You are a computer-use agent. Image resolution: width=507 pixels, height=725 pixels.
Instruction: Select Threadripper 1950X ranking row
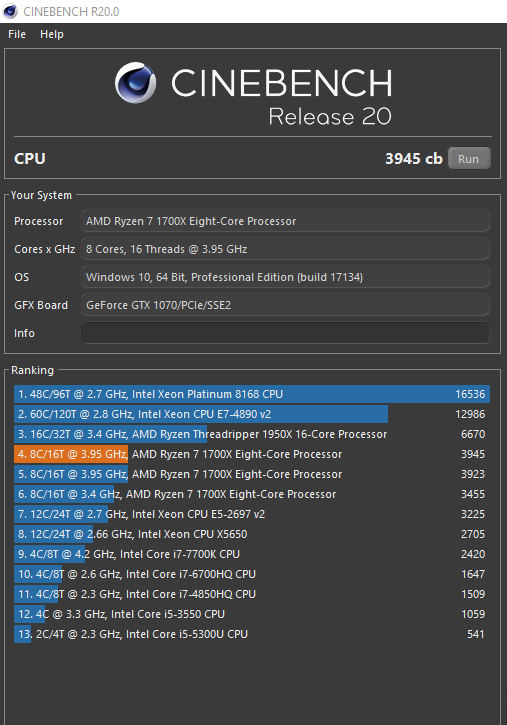point(252,434)
